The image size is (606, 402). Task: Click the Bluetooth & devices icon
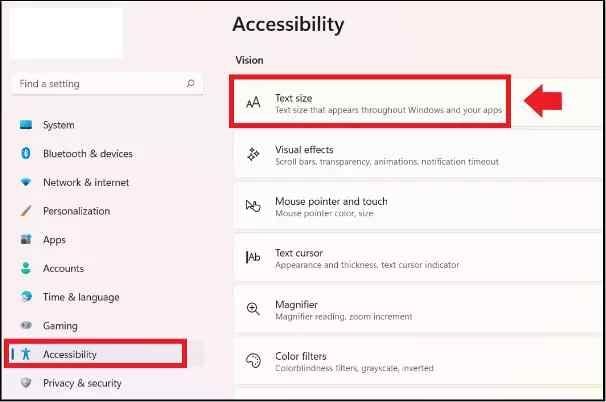(x=26, y=154)
